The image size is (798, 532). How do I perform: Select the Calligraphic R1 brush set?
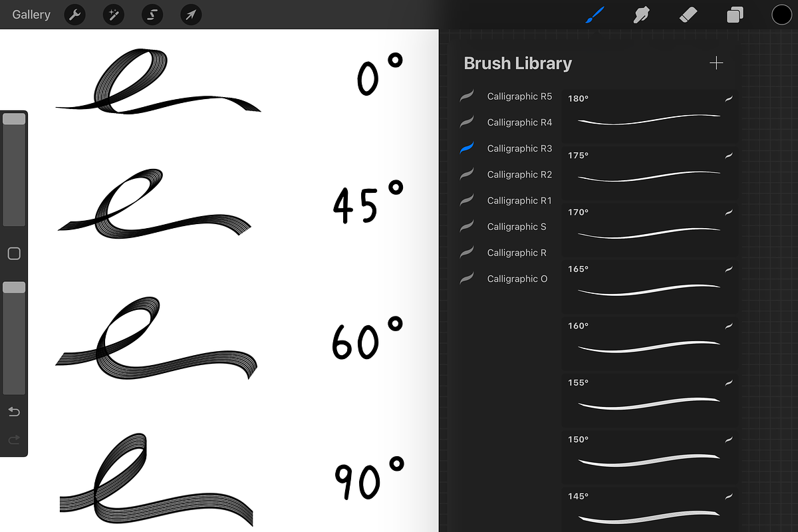tap(506, 200)
